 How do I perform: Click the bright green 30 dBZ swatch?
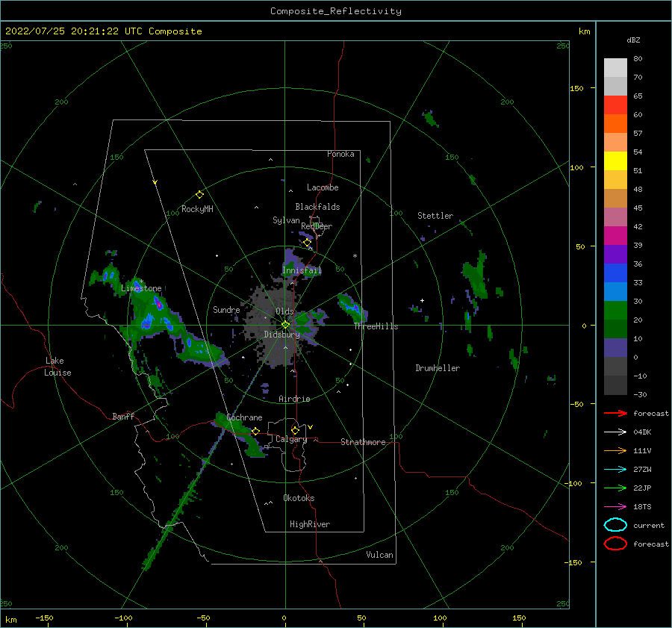[x=615, y=311]
